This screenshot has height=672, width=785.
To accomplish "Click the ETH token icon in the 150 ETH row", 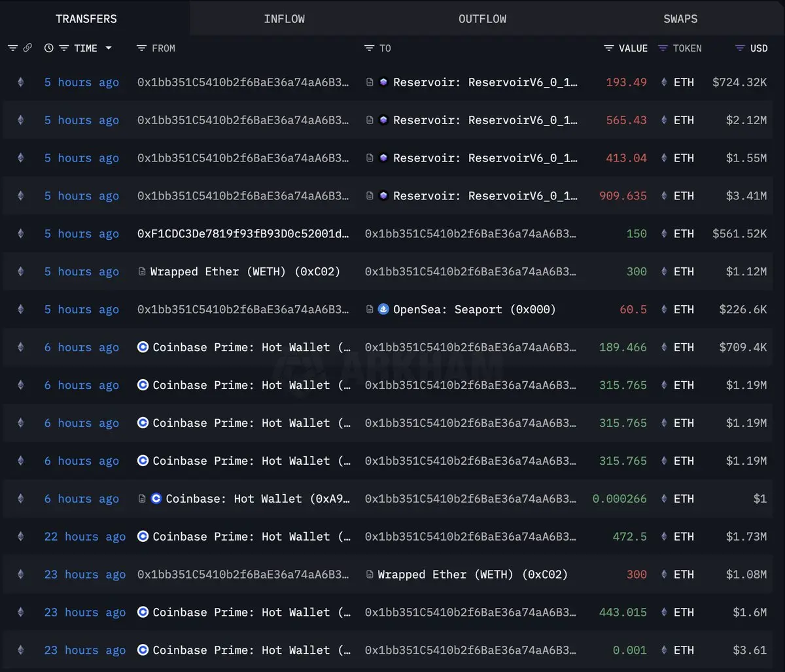I will click(x=665, y=234).
